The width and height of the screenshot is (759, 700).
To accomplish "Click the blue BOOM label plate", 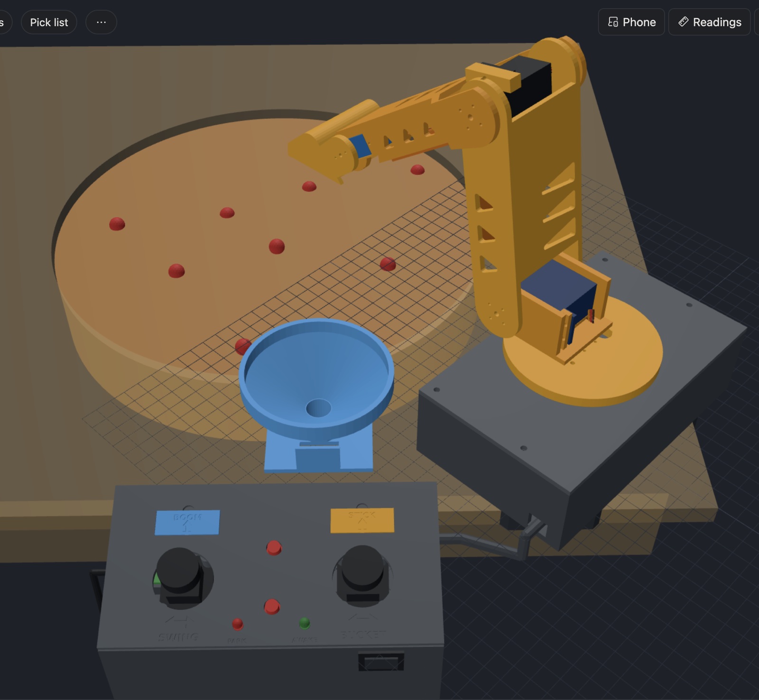I will pos(187,522).
